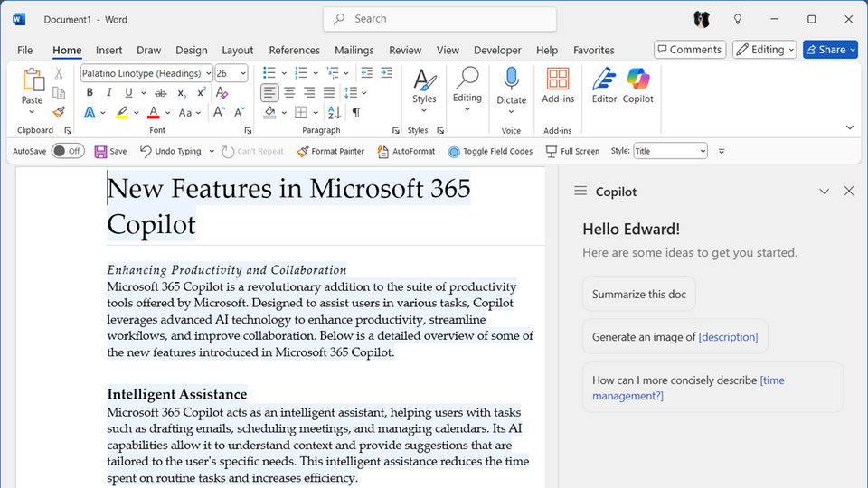Viewport: 868px width, 488px height.
Task: Open the font name dropdown
Action: pyautogui.click(x=208, y=73)
